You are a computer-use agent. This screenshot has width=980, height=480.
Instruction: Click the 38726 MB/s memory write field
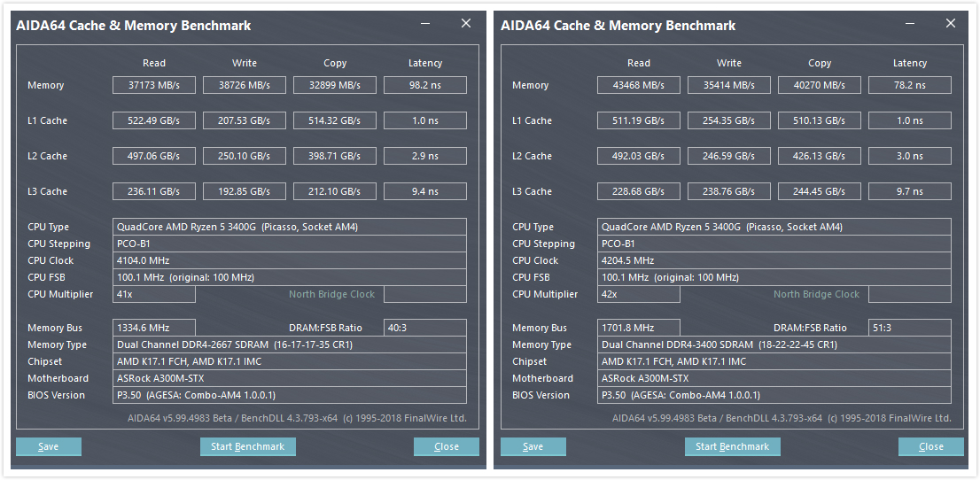click(x=245, y=85)
